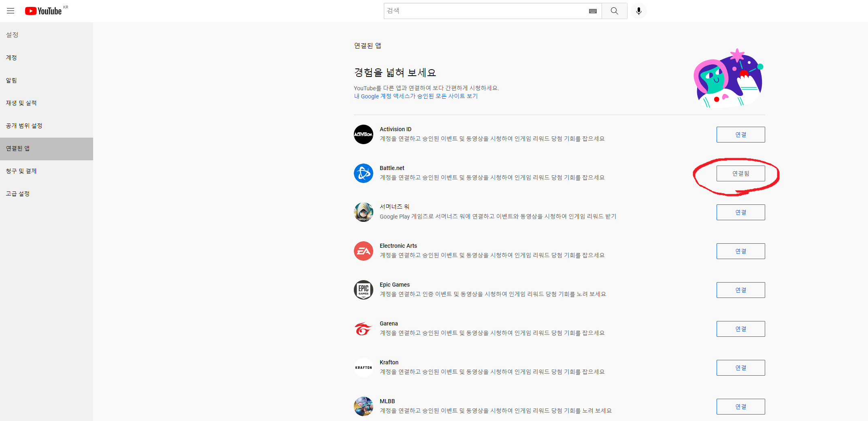Open the 계정 settings section
The width and height of the screenshot is (868, 421).
coord(47,57)
